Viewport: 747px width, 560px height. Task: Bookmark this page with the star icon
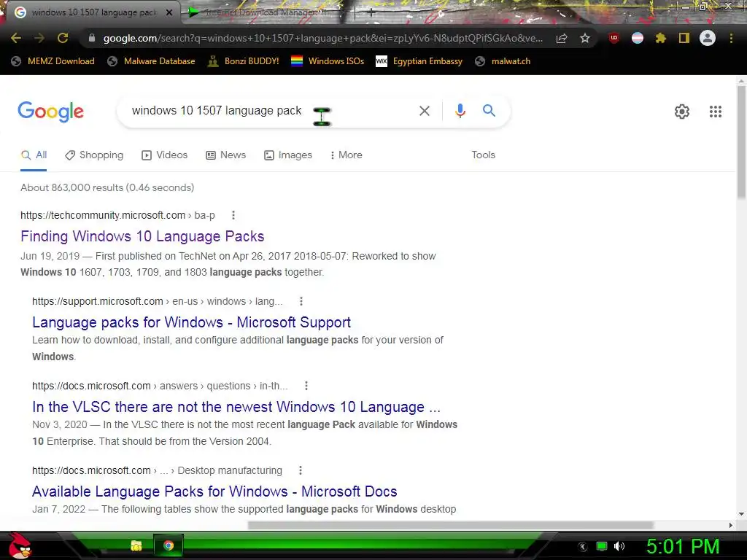(x=585, y=38)
